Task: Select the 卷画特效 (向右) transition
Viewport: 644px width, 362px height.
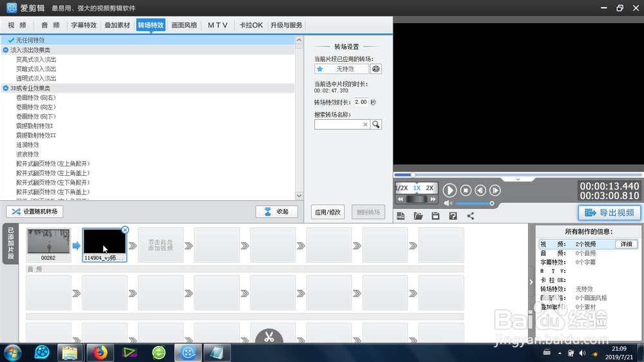Action: pyautogui.click(x=35, y=98)
